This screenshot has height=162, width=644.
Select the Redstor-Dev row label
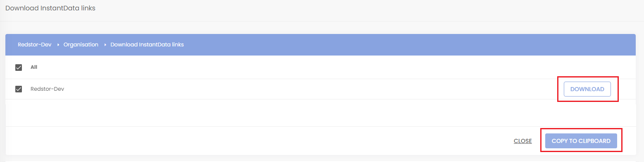coord(47,89)
